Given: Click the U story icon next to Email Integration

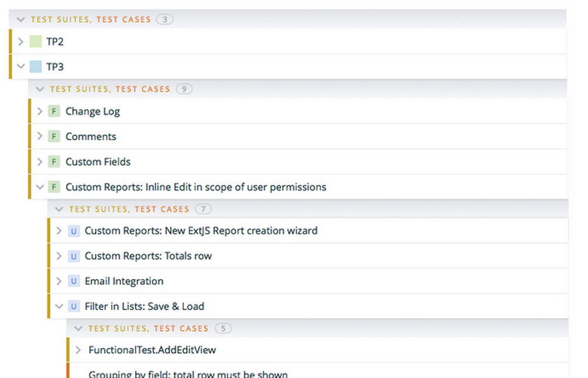Looking at the screenshot, I should pos(73,281).
